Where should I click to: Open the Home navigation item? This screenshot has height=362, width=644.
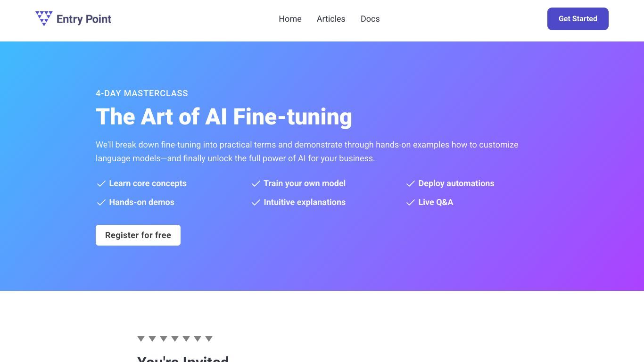click(x=290, y=19)
